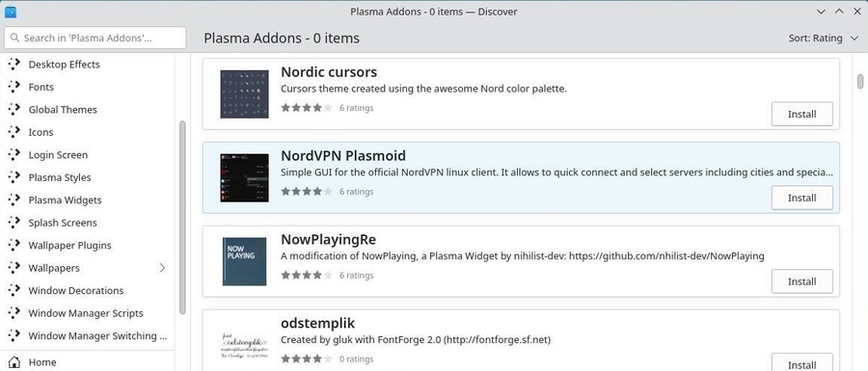Click the Wallpaper Plugins category icon

pyautogui.click(x=14, y=246)
